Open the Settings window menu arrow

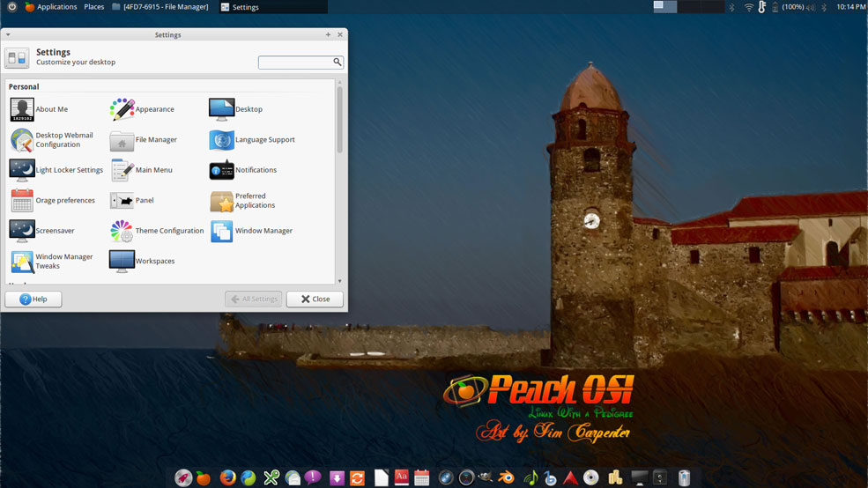click(8, 35)
